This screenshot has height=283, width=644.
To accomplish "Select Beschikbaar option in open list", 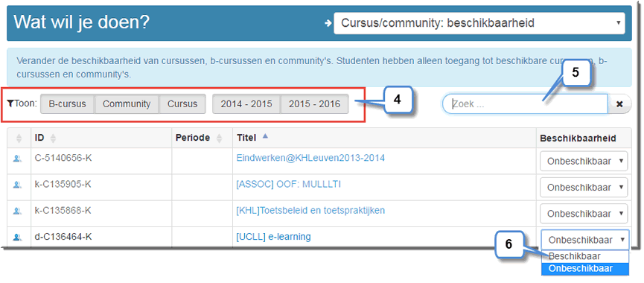I will click(x=585, y=256).
